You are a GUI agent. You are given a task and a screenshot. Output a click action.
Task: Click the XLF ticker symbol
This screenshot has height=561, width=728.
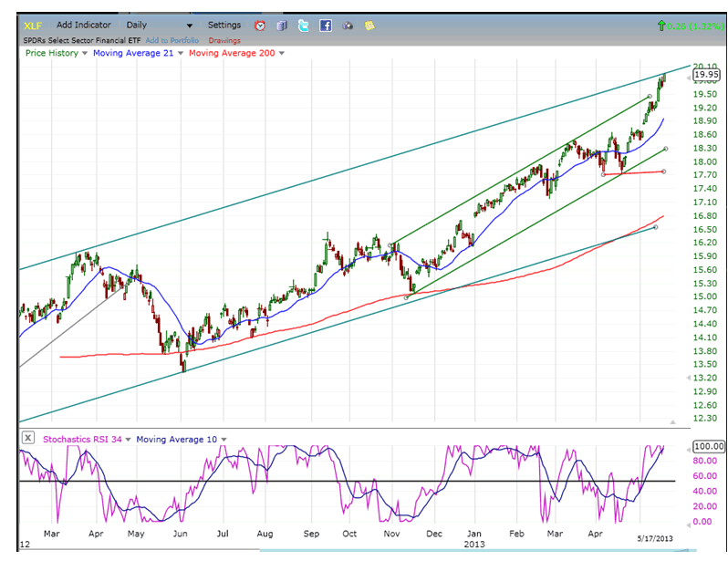(x=34, y=26)
